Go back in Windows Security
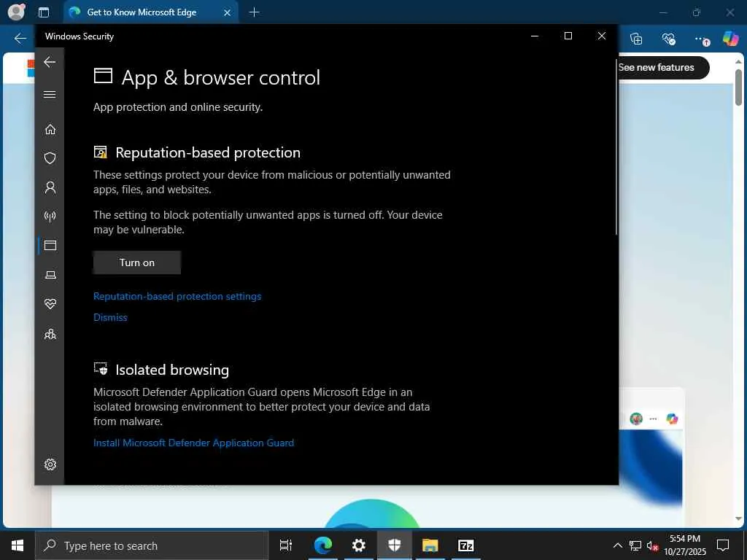Screen dimensions: 747x560 click(x=50, y=62)
